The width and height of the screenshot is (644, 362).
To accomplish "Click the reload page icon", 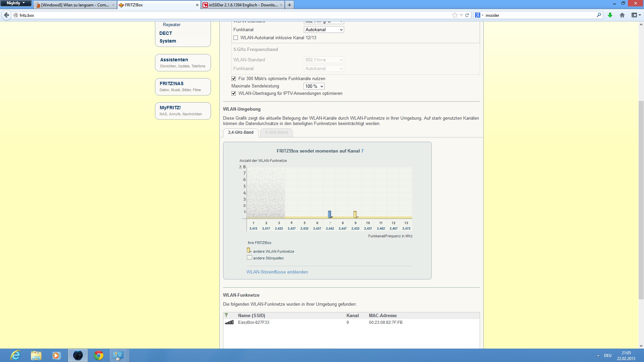I will tap(467, 15).
